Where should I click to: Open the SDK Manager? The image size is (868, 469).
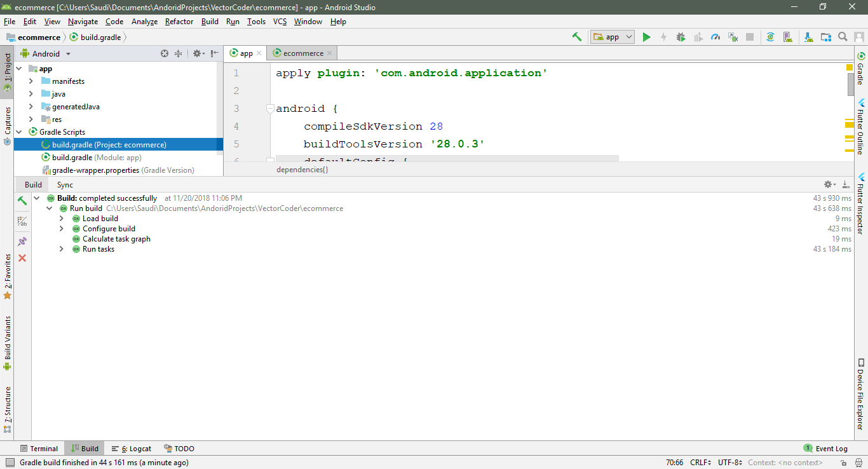(x=808, y=37)
